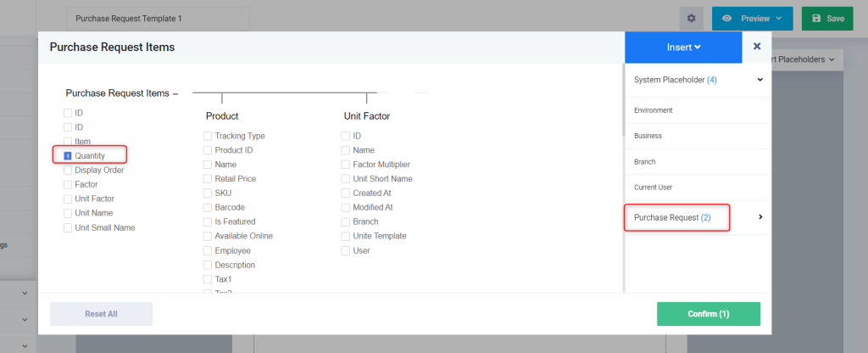Click the System Placeholder (4) heading

point(676,80)
